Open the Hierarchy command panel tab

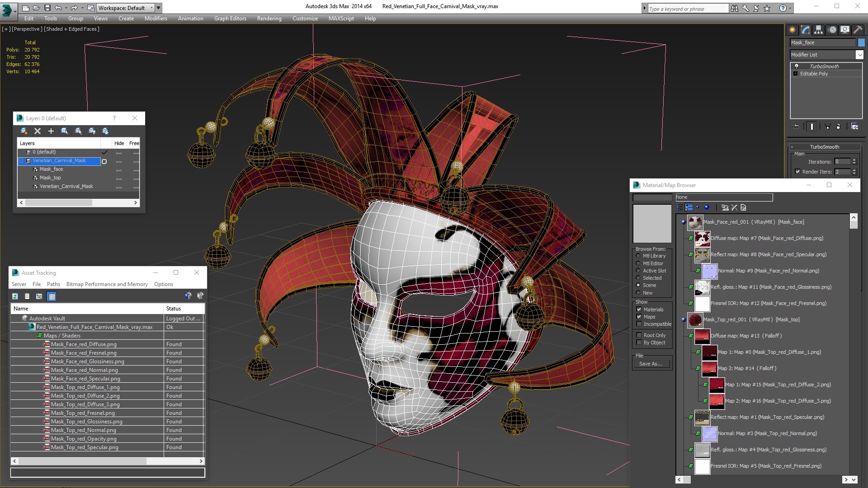(818, 30)
